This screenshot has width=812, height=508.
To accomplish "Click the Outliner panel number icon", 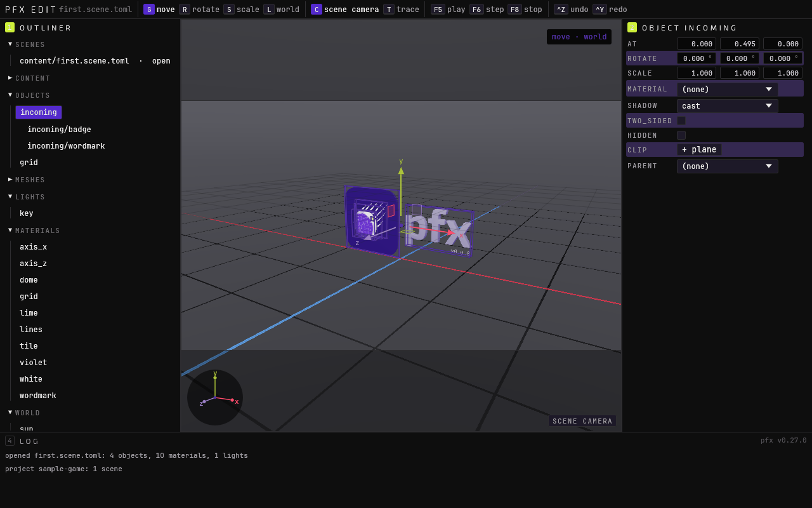I will click(10, 27).
